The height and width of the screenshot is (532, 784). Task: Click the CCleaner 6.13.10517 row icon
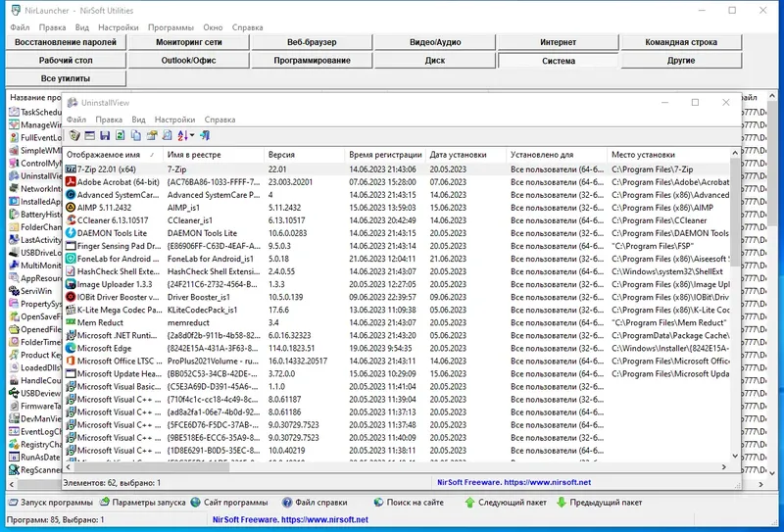(71, 220)
